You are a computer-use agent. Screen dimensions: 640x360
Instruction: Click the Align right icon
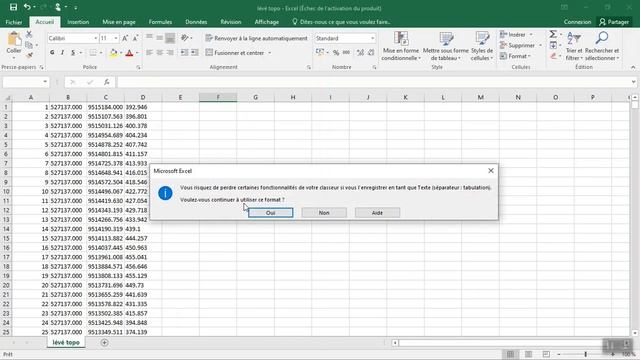click(170, 53)
